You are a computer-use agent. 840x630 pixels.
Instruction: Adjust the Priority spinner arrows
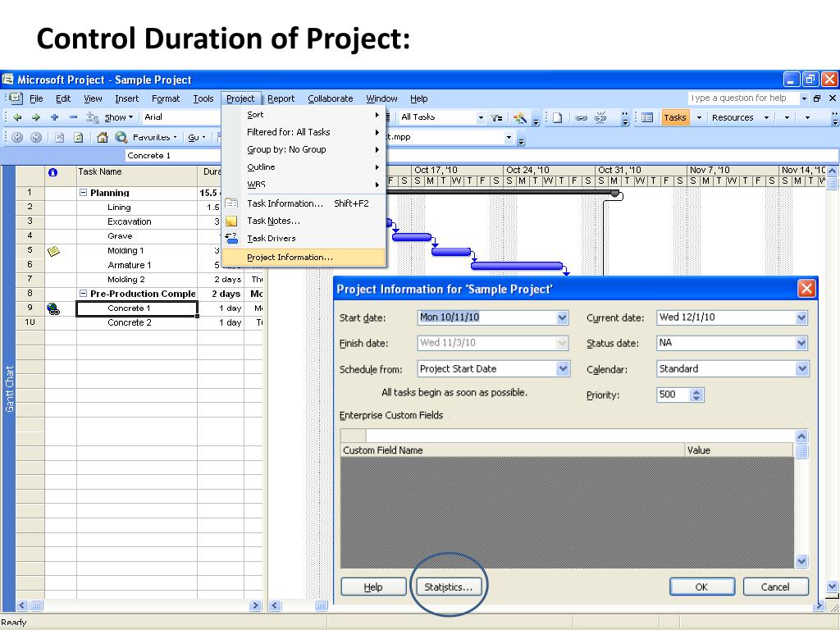(x=696, y=395)
